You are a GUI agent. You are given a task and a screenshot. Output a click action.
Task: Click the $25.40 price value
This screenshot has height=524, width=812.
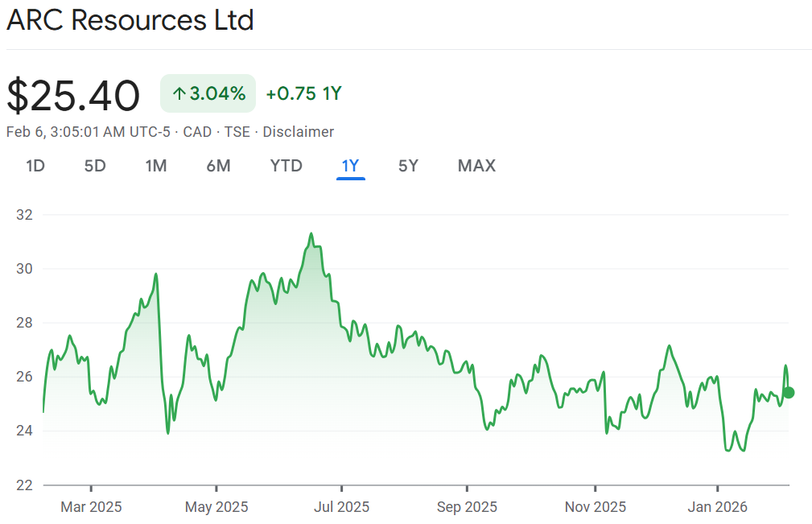point(73,95)
